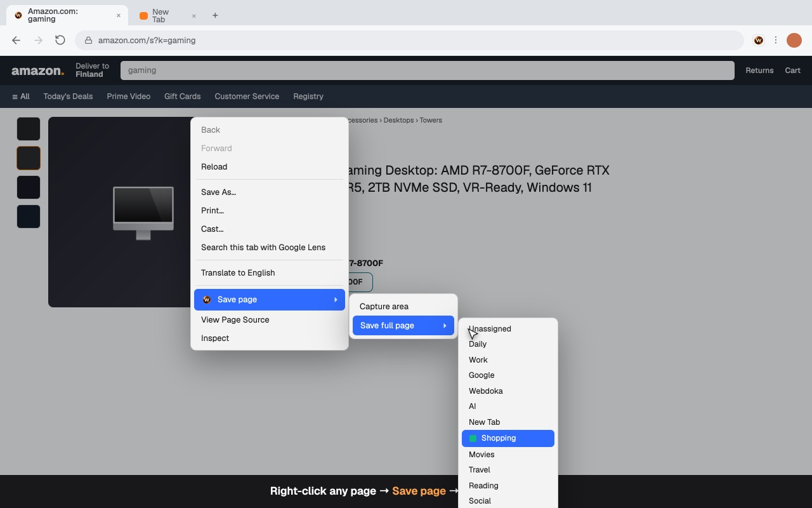Image resolution: width=812 pixels, height=508 pixels.
Task: Select the third product thumbnail
Action: pyautogui.click(x=29, y=187)
